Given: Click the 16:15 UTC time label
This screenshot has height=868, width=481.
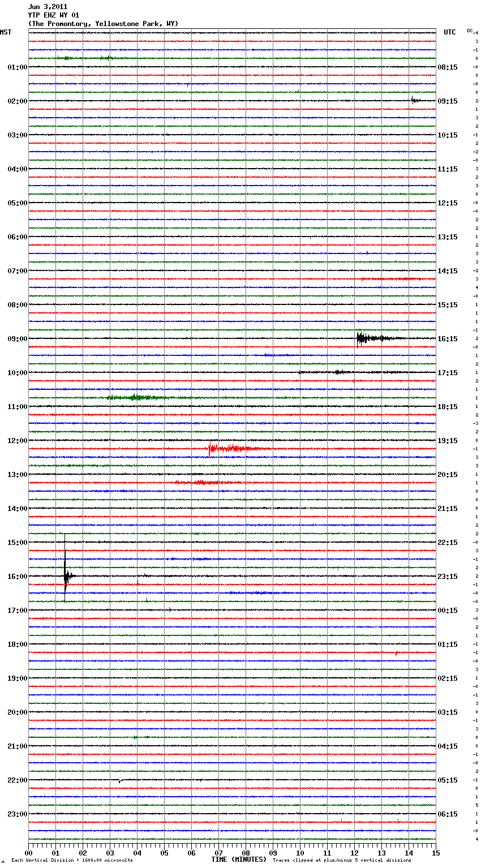Looking at the screenshot, I should point(448,339).
